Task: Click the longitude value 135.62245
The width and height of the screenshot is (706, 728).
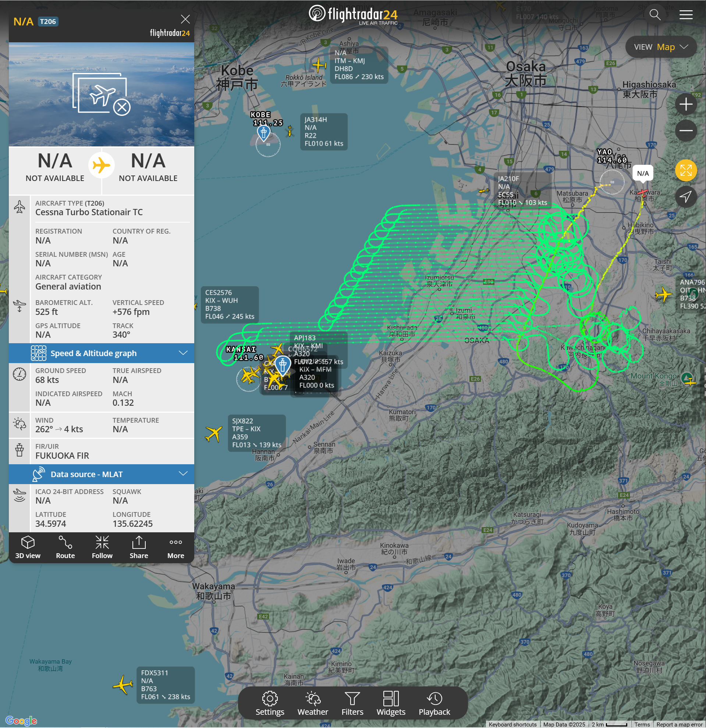Action: pyautogui.click(x=132, y=524)
